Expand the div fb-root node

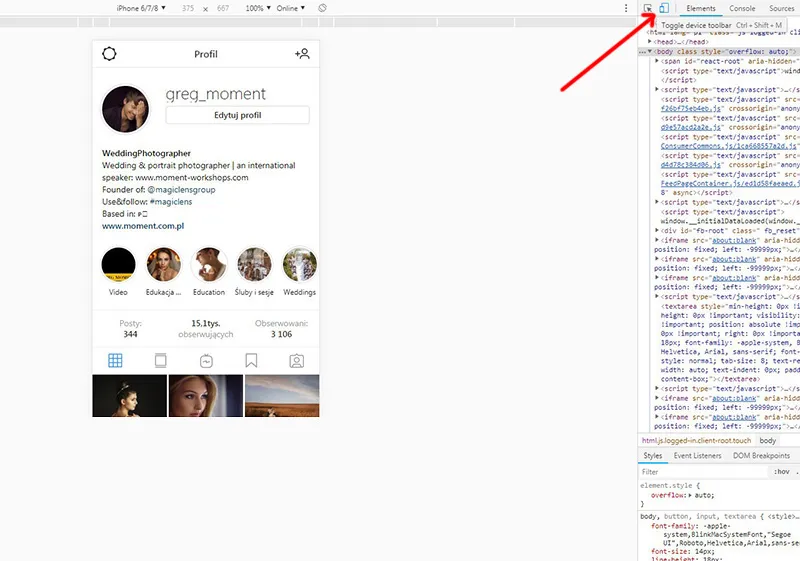coord(657,231)
